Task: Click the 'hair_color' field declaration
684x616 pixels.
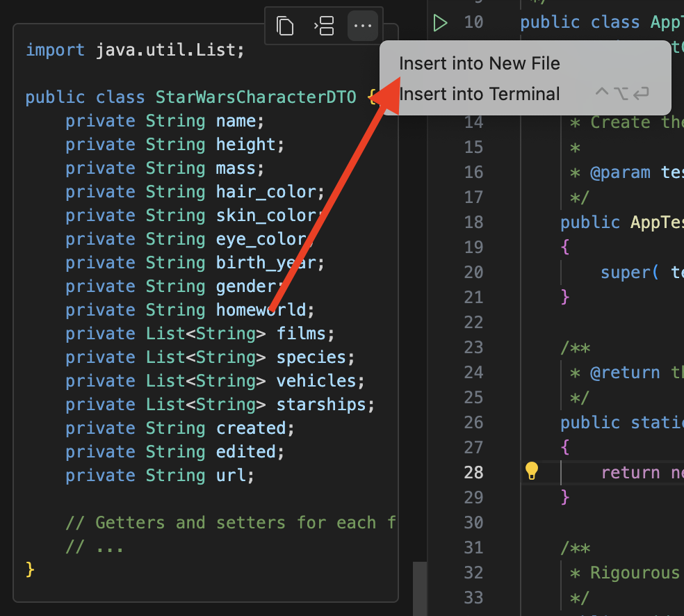Action: pos(195,192)
